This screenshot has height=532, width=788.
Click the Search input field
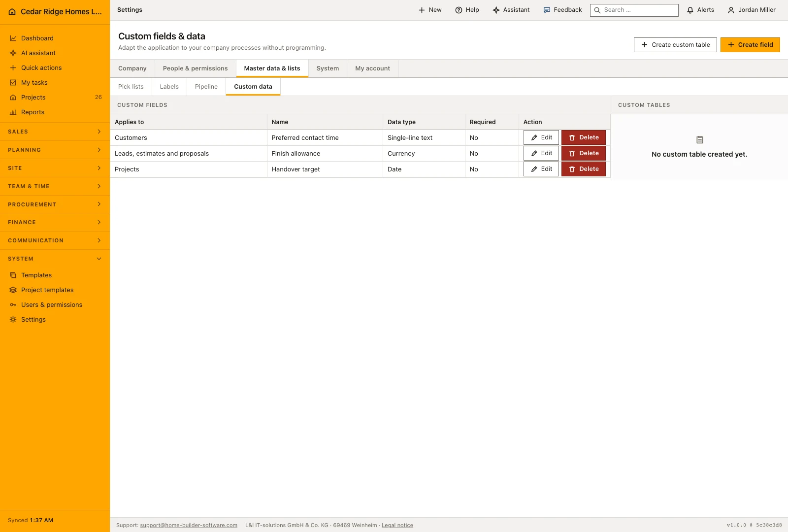(x=634, y=10)
